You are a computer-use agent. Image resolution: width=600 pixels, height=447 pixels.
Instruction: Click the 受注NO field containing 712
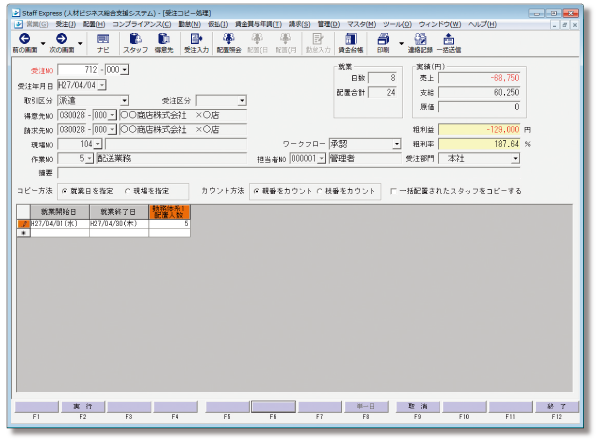[78, 70]
